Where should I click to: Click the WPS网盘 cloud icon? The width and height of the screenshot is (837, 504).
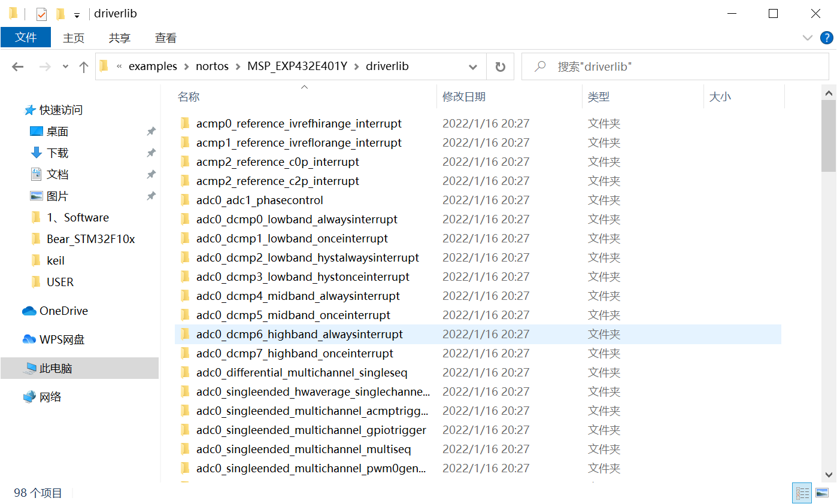(34, 339)
